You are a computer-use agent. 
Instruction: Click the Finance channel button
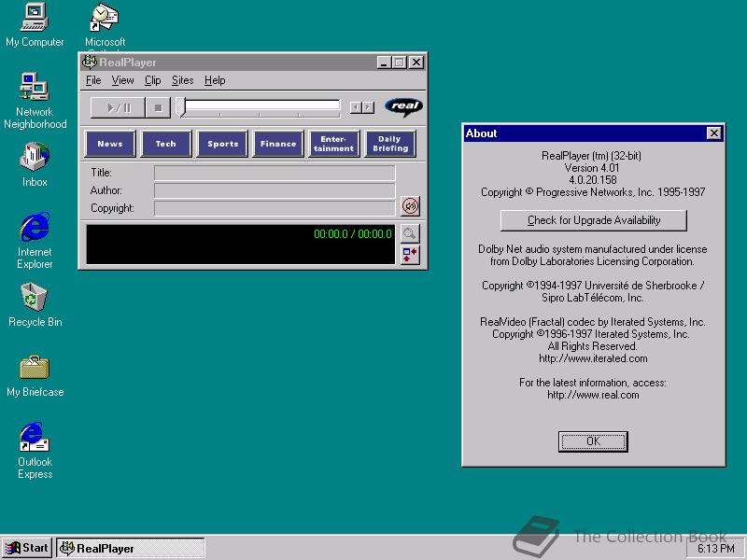[278, 144]
